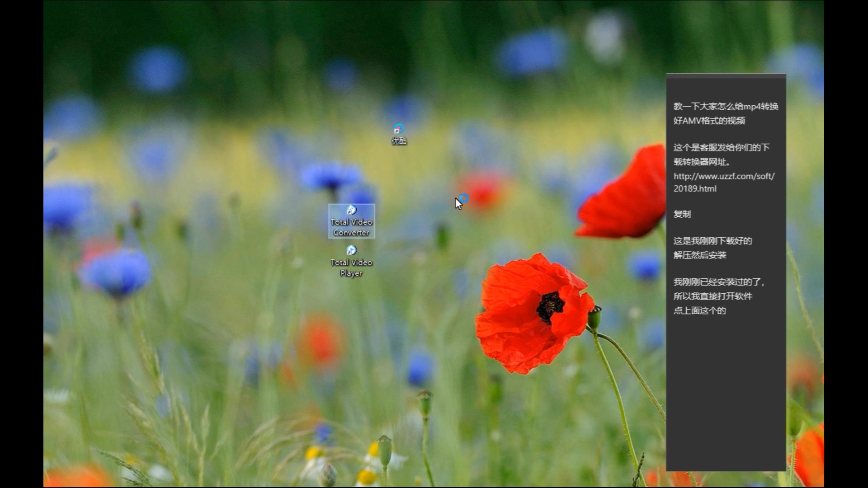Click the 'Total Video Converter' icon label
Screen dimensions: 868x488
click(351, 227)
